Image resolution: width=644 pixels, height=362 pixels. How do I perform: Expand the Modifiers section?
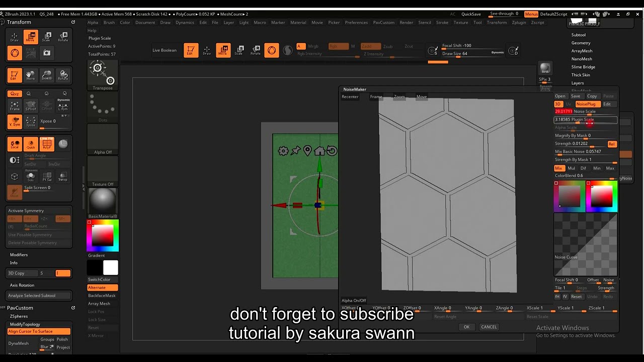pyautogui.click(x=19, y=255)
